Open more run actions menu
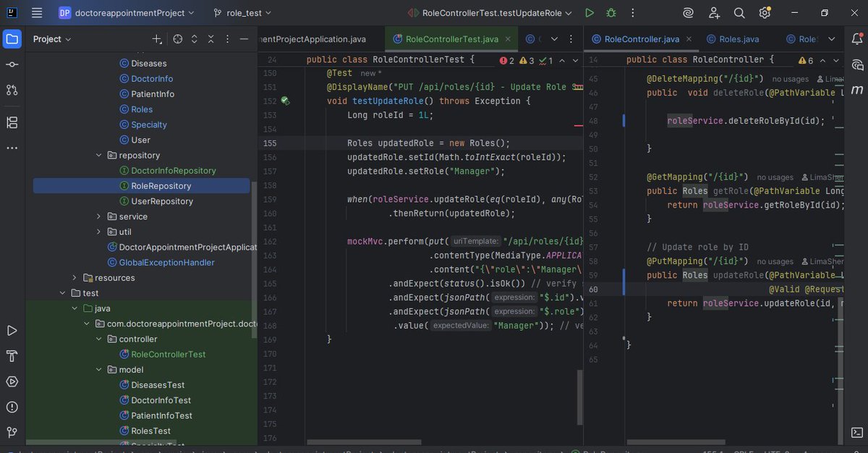Viewport: 868px width, 453px height. pos(633,13)
